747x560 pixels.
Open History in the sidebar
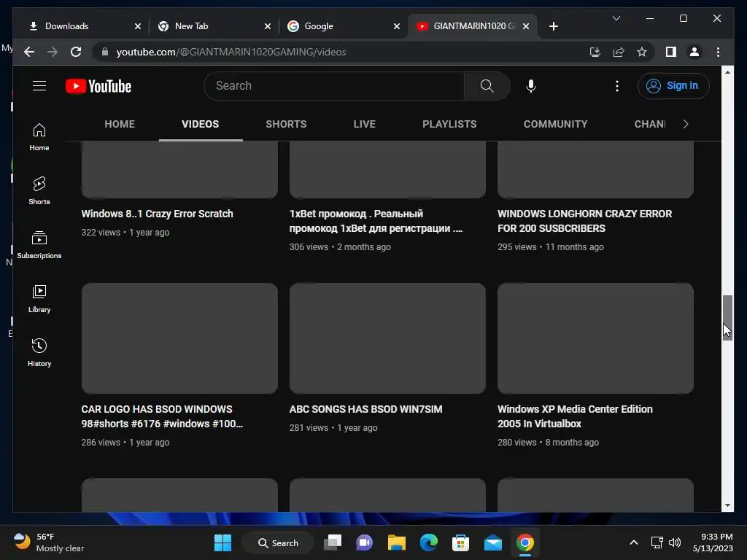coord(39,352)
